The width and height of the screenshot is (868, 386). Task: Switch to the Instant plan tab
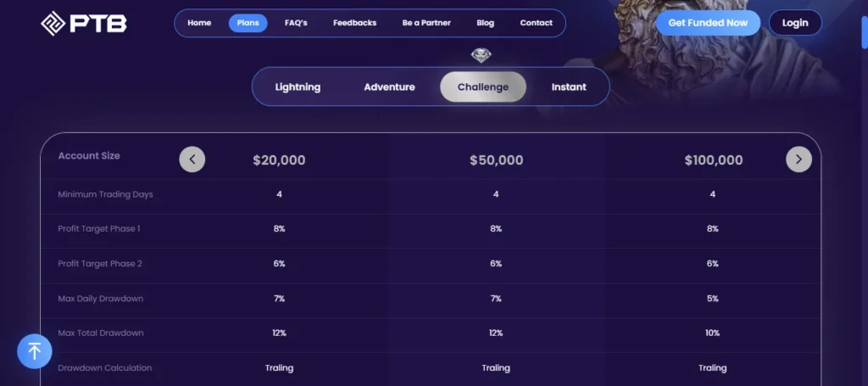click(569, 87)
